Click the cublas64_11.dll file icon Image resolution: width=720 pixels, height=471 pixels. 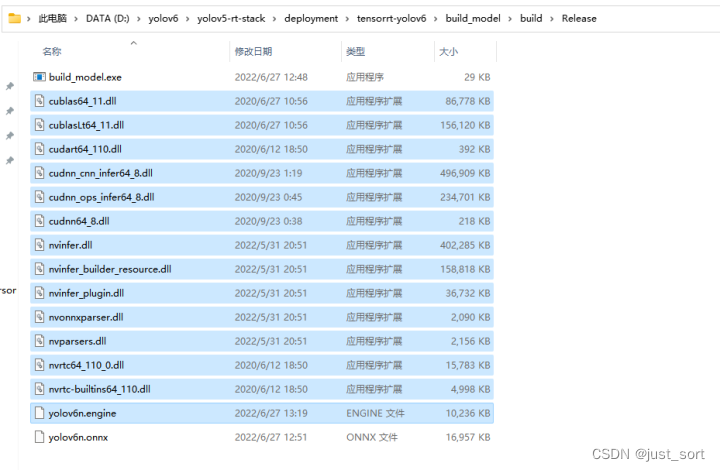pyautogui.click(x=39, y=101)
